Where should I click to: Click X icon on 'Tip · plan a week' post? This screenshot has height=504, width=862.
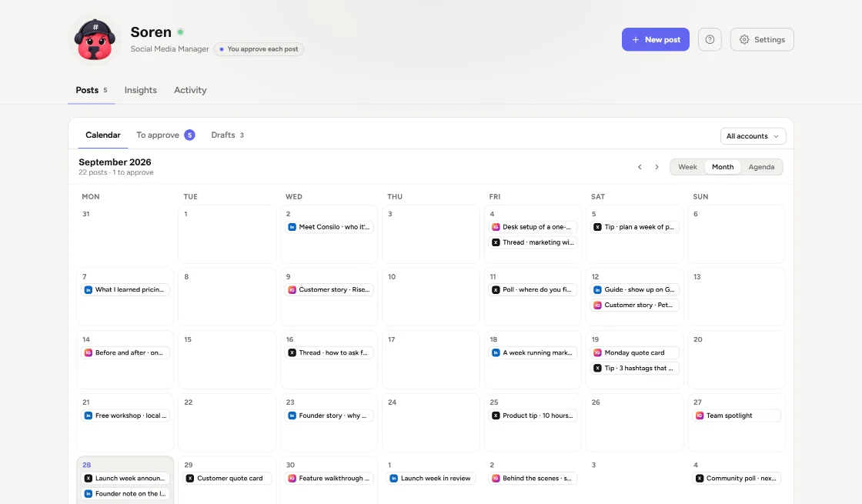click(x=597, y=227)
